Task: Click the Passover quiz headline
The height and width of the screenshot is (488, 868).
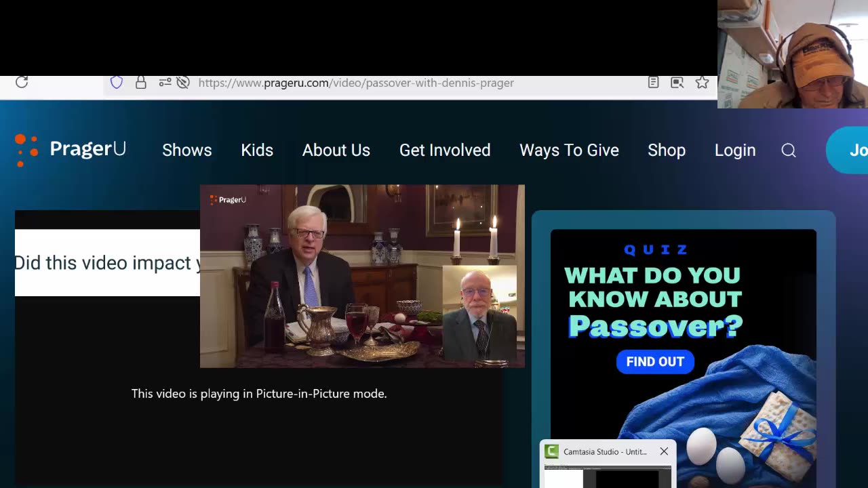Action: point(655,301)
